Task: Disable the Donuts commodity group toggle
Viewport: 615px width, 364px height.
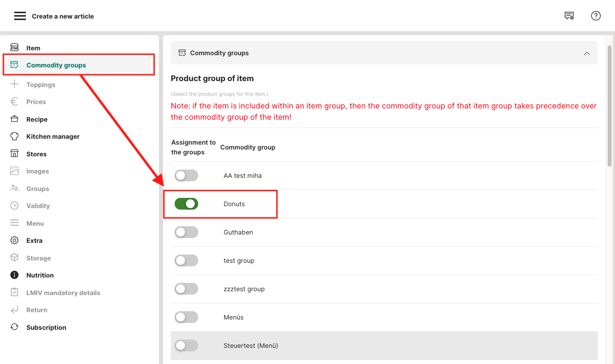Action: click(186, 204)
